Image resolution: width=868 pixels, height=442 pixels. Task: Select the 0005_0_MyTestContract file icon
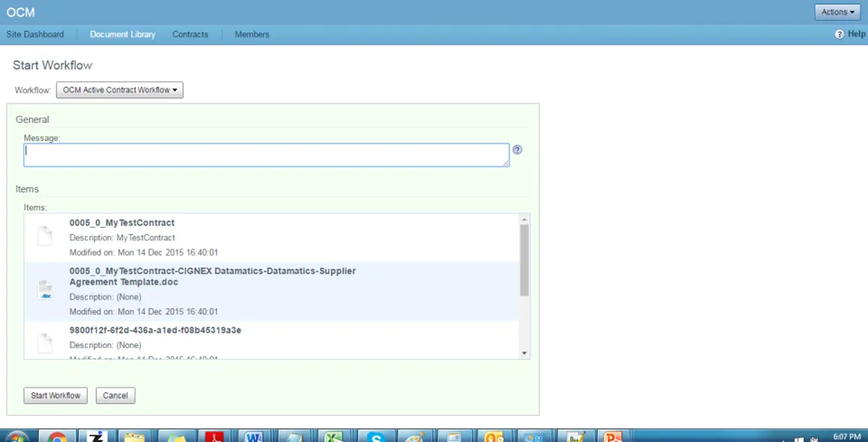pos(45,236)
